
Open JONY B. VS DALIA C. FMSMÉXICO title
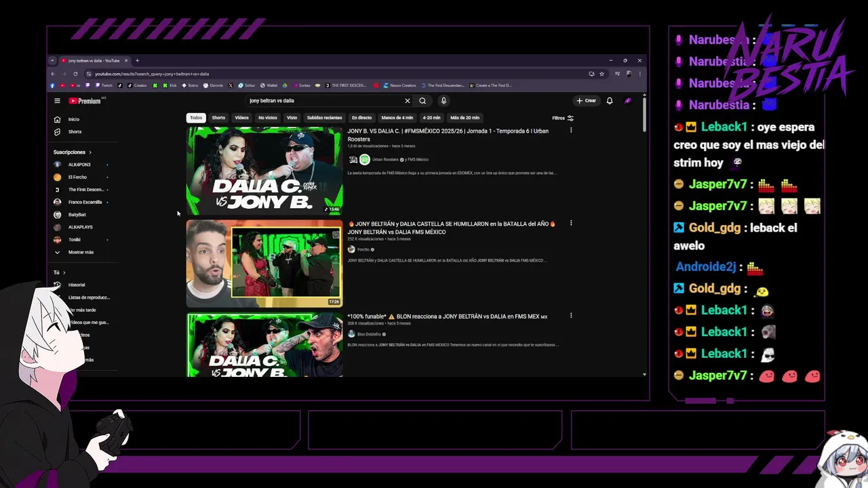point(448,135)
